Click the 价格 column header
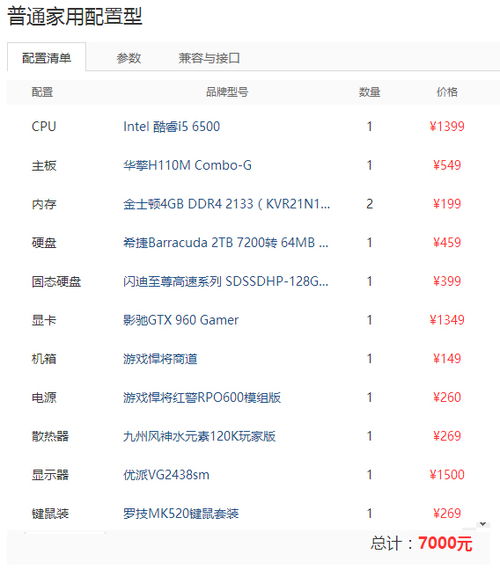This screenshot has height=569, width=500. point(447,92)
